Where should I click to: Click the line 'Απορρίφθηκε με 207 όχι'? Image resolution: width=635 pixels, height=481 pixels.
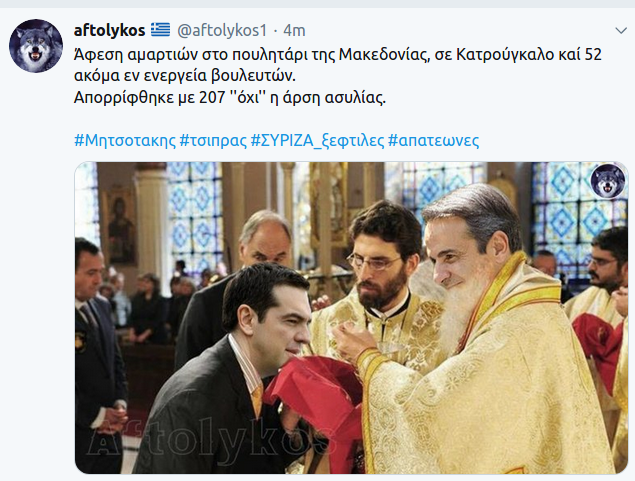click(x=230, y=97)
